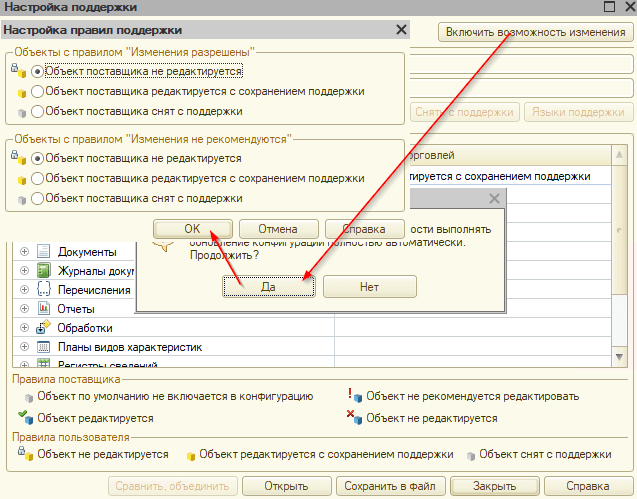Open Справка at the window bottom
The height and width of the screenshot is (499, 637).
[588, 486]
